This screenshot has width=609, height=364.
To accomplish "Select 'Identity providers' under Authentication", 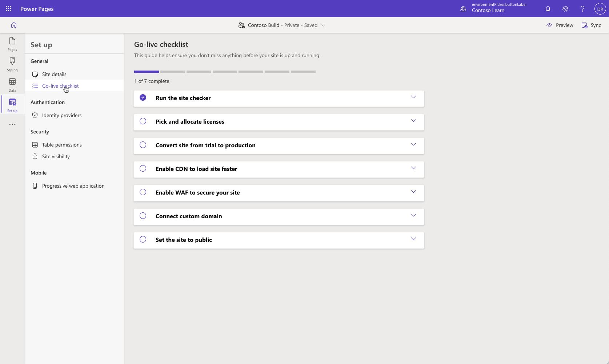I will point(61,115).
